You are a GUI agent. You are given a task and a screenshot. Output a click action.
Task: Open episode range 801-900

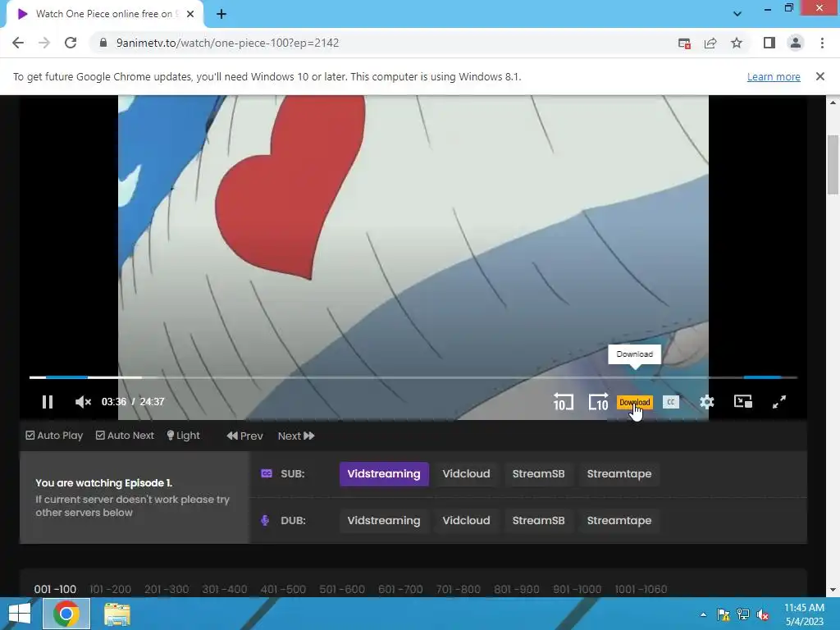pyautogui.click(x=517, y=589)
